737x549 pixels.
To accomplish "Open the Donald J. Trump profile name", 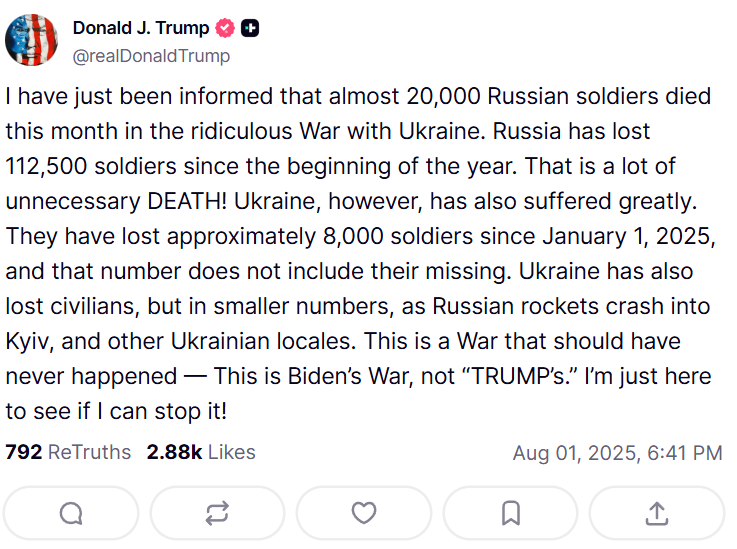I will pyautogui.click(x=140, y=29).
